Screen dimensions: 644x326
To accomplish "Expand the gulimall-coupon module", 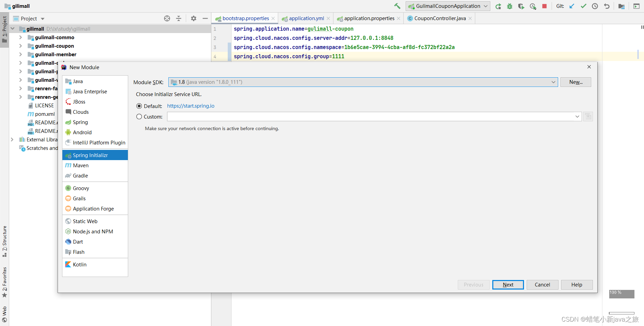I will coord(20,46).
